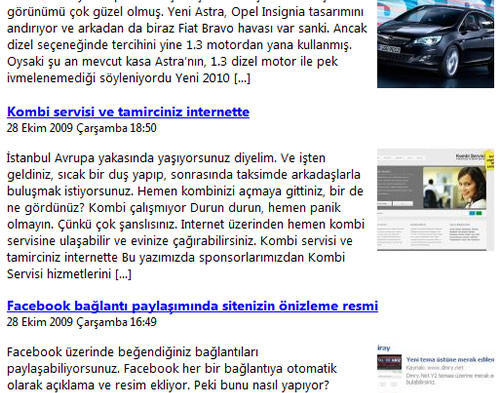The width and height of the screenshot is (500, 393).
Task: Click the "[...]" after "Yeni 2010"
Action: click(x=242, y=78)
